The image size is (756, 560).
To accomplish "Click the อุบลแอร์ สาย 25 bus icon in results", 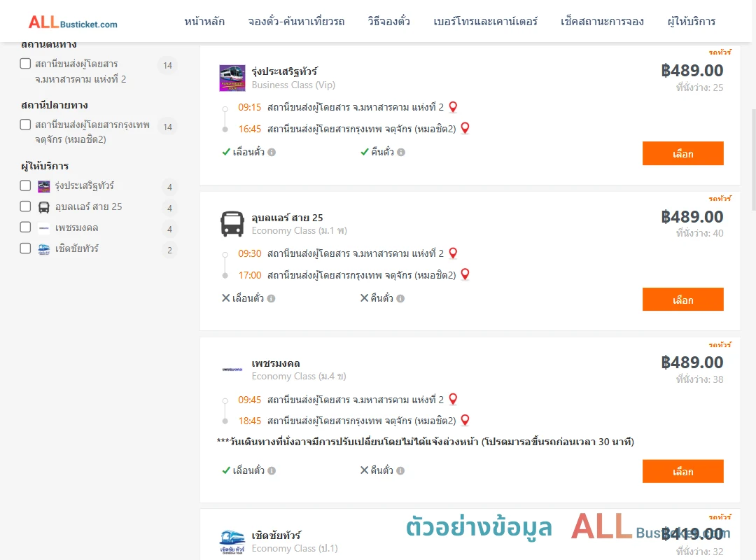I will click(232, 224).
